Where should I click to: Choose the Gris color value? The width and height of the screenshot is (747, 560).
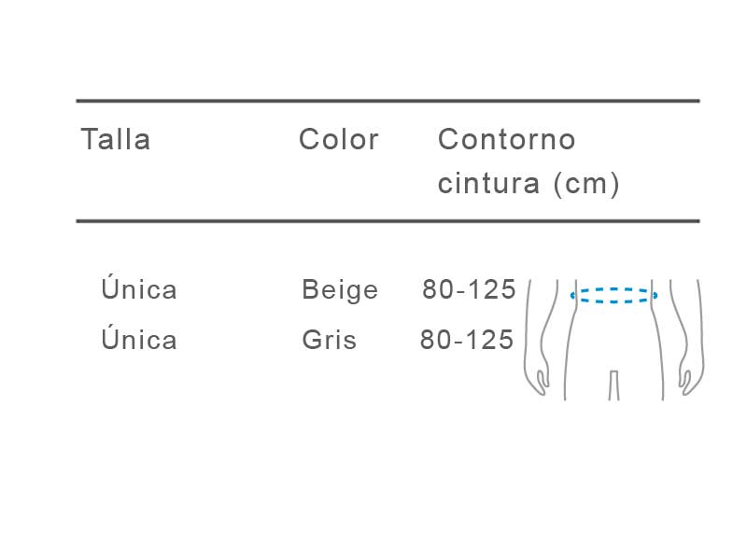[330, 340]
